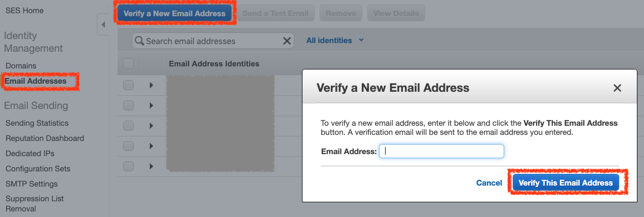Open the Reputation Dashboard link
The image size is (644, 217).
click(45, 138)
